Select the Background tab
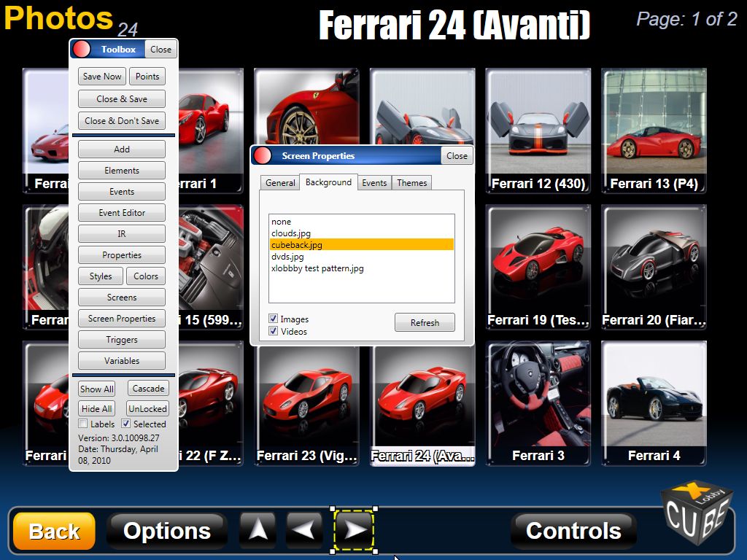The height and width of the screenshot is (560, 747). coord(328,182)
